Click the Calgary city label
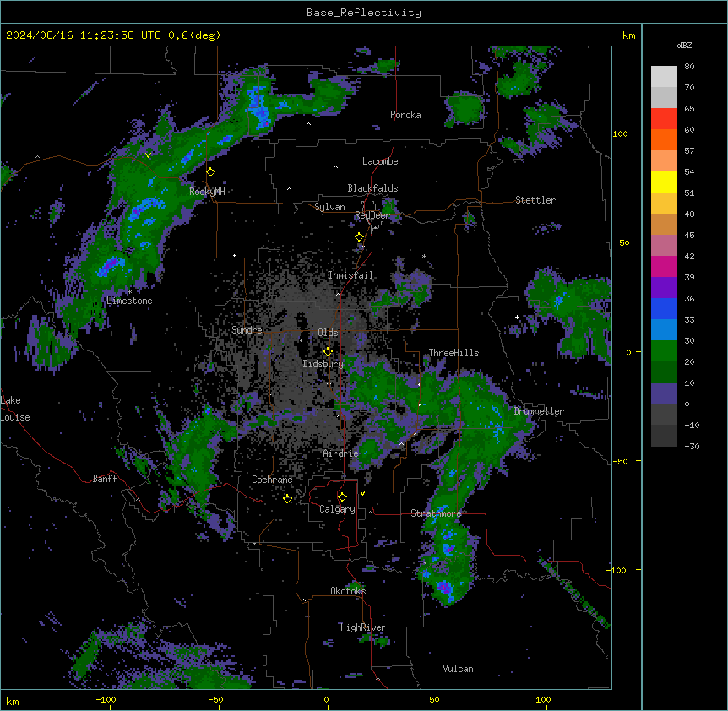 click(x=337, y=509)
